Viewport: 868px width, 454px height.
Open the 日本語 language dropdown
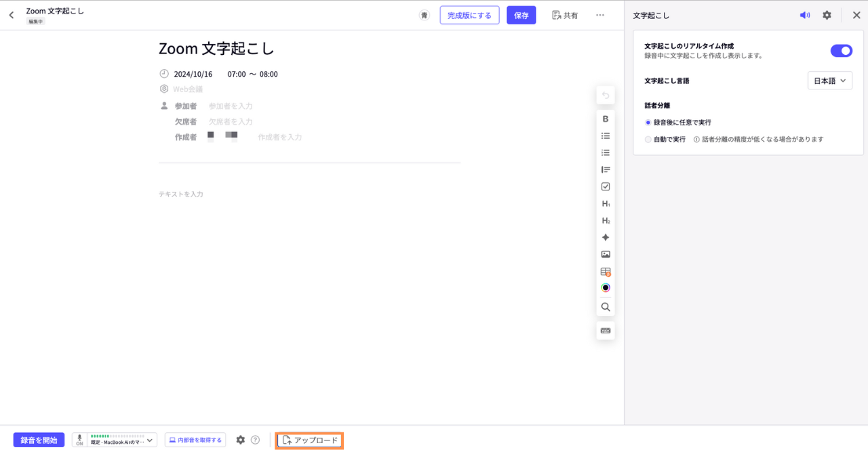829,81
